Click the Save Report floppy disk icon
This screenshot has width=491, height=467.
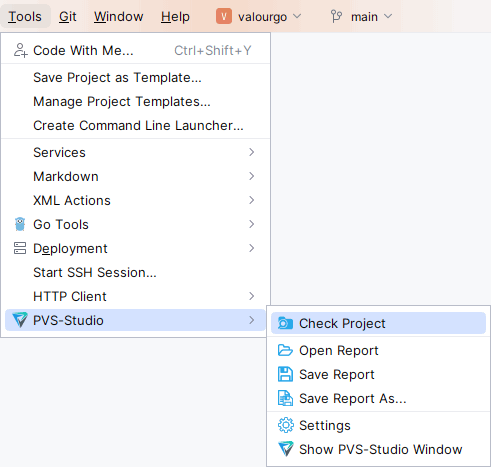point(285,374)
